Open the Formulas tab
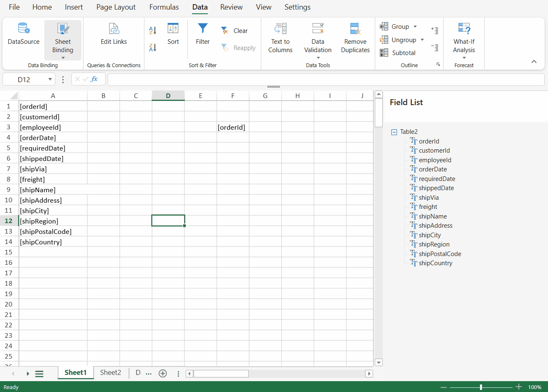The width and height of the screenshot is (548, 392). pyautogui.click(x=164, y=7)
